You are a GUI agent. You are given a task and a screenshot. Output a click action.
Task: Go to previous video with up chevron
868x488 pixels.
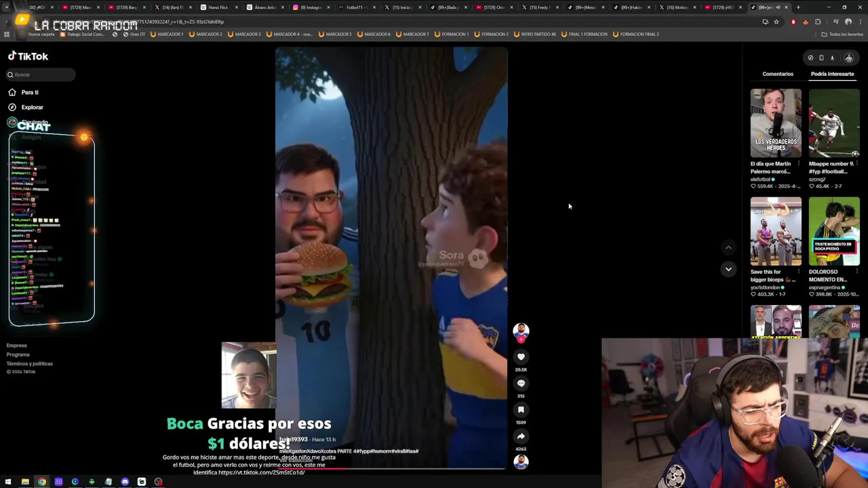728,248
